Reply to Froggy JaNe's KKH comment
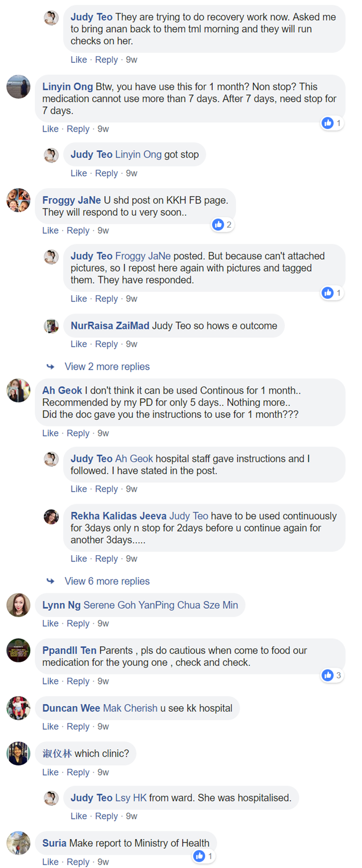362x868 pixels. tap(78, 230)
